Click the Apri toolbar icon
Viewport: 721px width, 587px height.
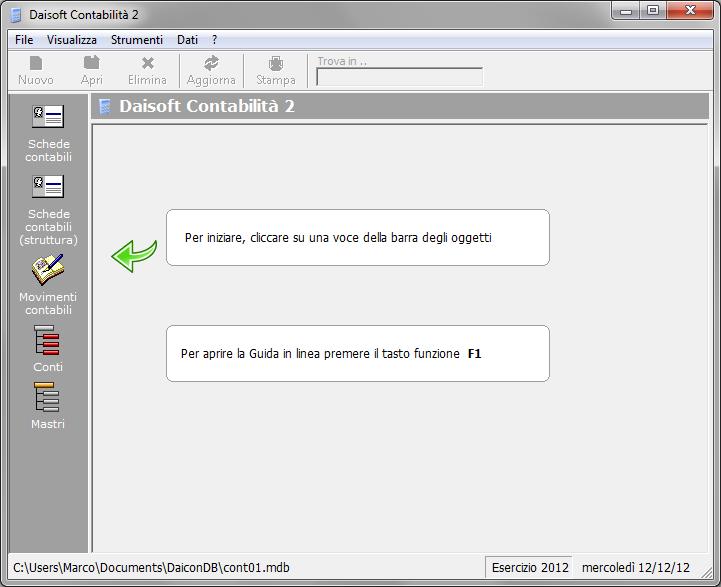(x=91, y=63)
